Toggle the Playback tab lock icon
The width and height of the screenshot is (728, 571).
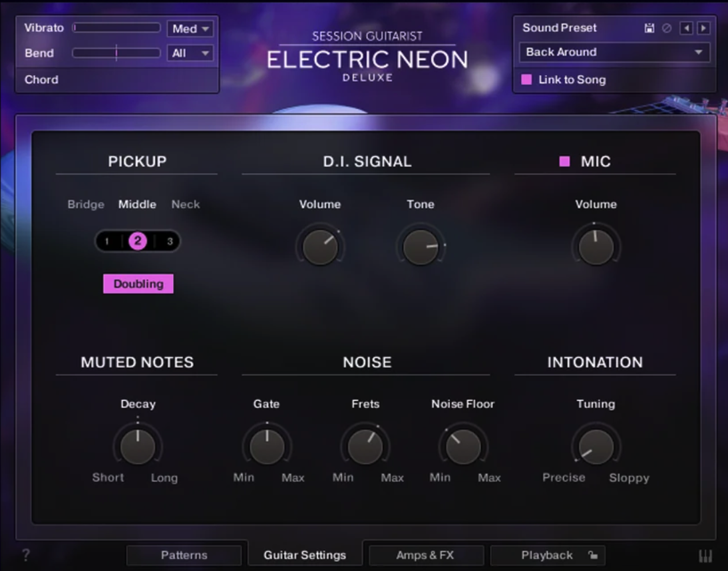[x=593, y=555]
